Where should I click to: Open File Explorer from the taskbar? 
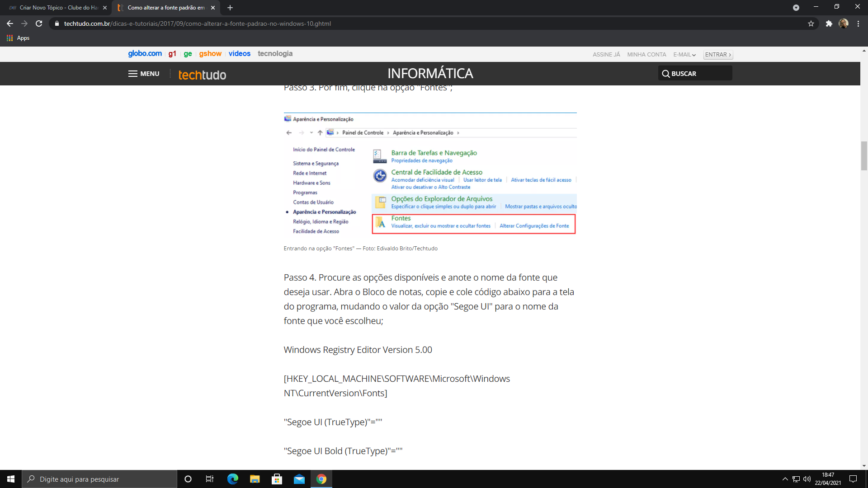click(x=255, y=479)
